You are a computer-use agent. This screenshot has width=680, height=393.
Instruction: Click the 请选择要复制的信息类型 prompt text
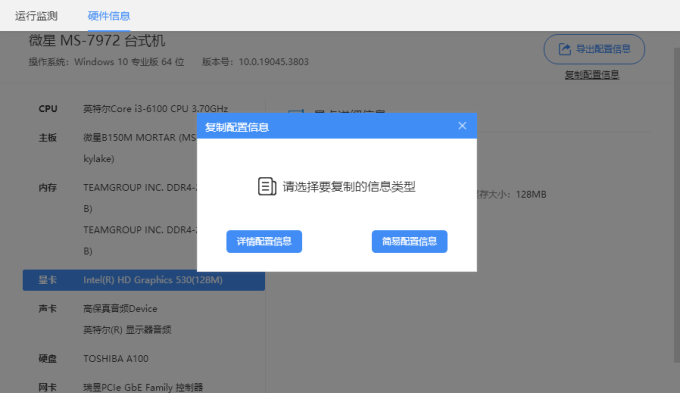pos(349,187)
